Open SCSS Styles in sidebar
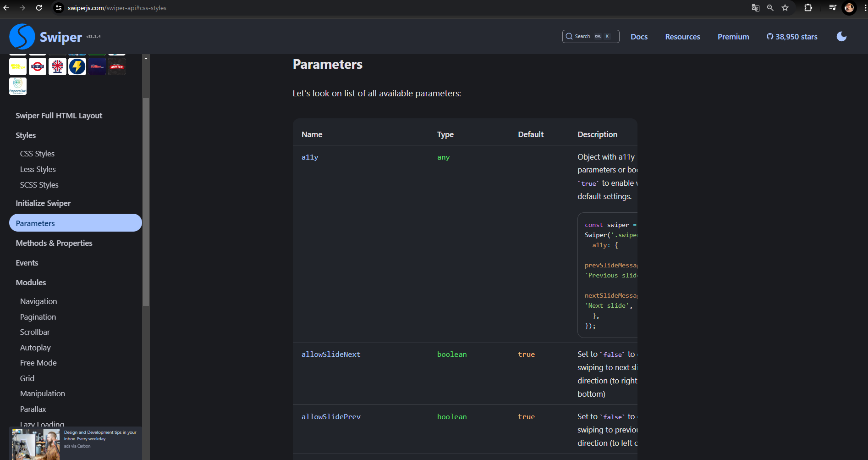 (x=39, y=185)
